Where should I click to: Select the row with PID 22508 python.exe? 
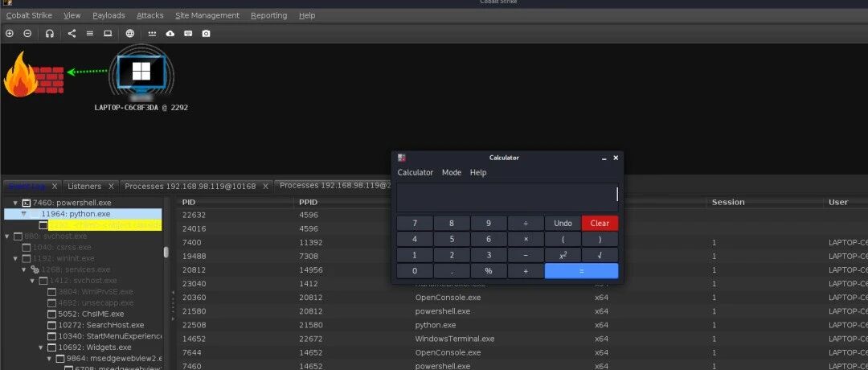pyautogui.click(x=522, y=325)
